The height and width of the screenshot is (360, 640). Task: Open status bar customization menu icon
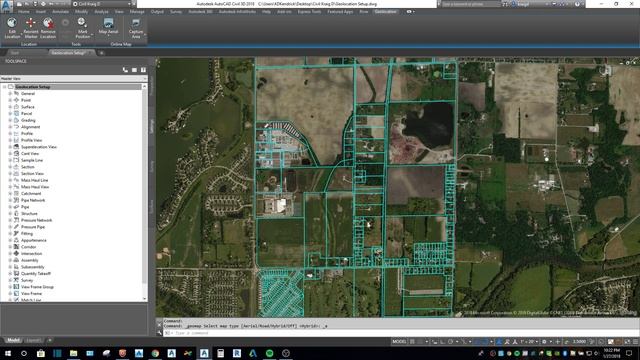635,341
